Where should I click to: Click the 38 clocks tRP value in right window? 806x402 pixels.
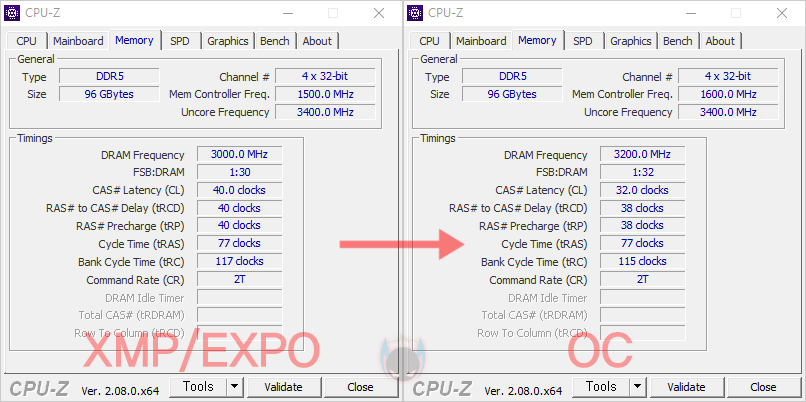(643, 225)
